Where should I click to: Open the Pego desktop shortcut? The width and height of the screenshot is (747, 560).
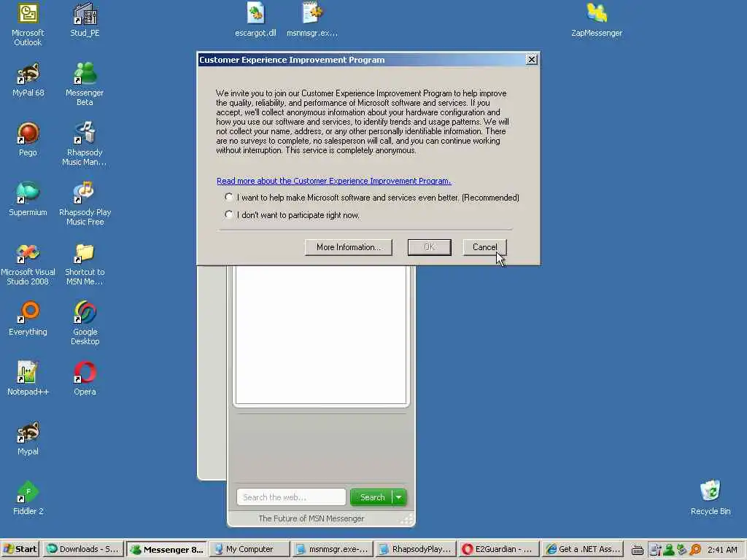[x=28, y=139]
